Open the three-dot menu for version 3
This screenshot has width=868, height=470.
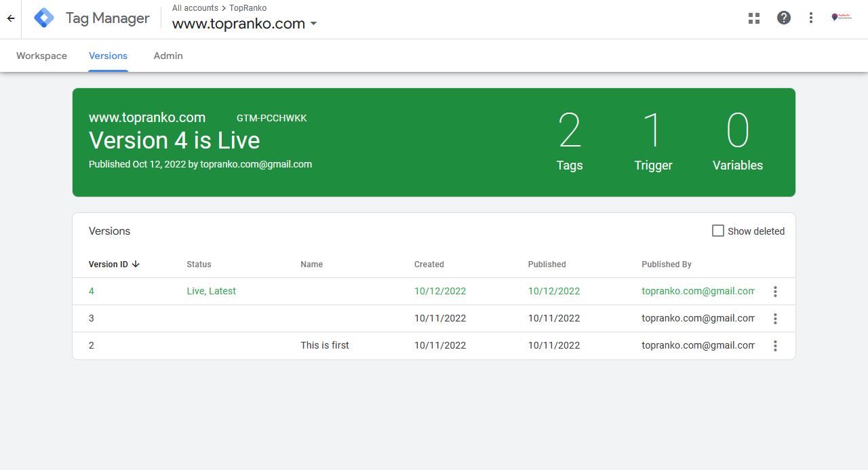click(775, 319)
